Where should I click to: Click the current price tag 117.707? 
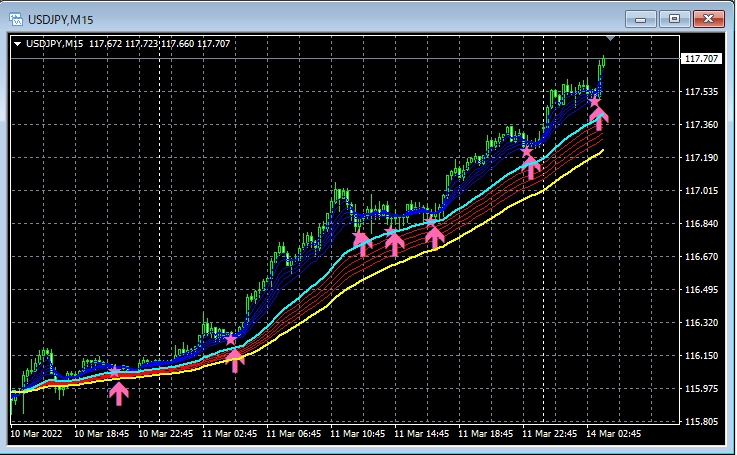pyautogui.click(x=700, y=59)
